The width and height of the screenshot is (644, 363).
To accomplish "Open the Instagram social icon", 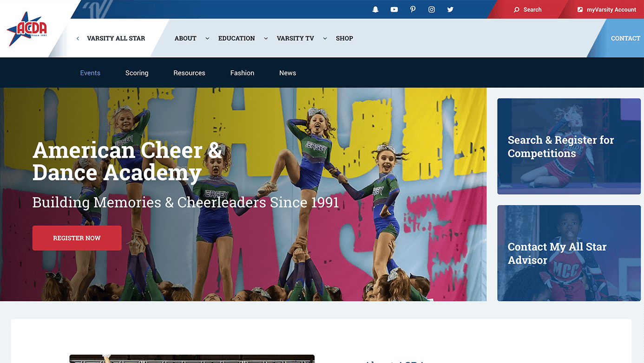I will coord(432,9).
